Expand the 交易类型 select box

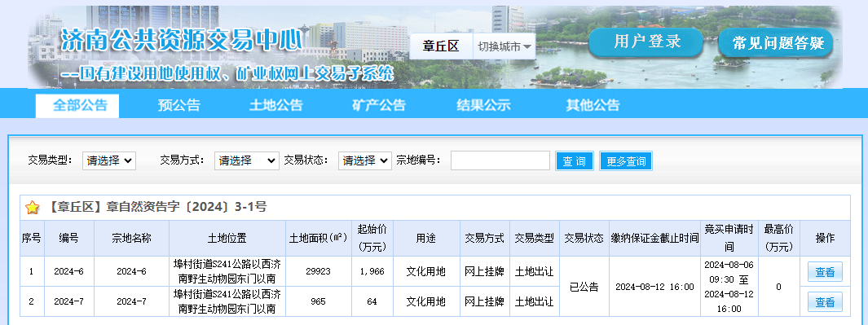(109, 160)
